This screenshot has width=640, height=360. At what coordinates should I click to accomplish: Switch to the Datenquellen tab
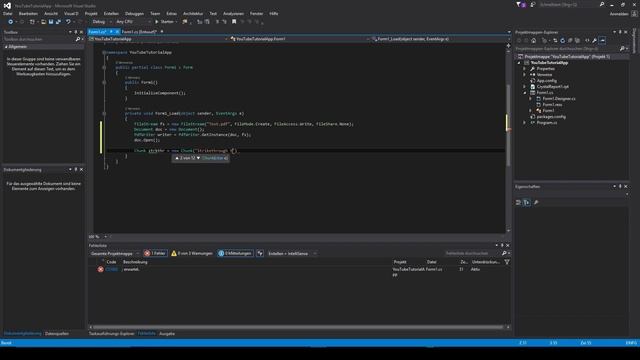(x=57, y=333)
